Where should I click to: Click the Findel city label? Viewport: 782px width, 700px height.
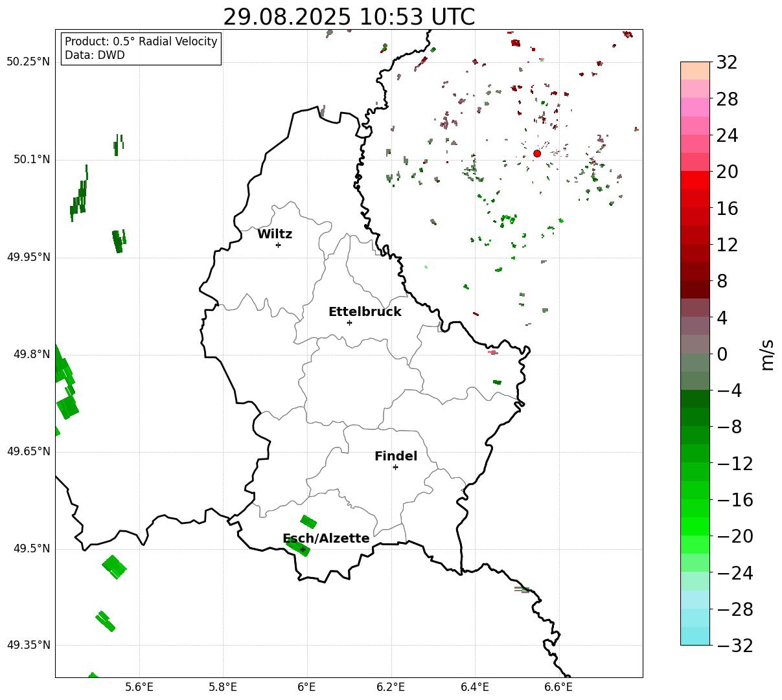pyautogui.click(x=396, y=456)
